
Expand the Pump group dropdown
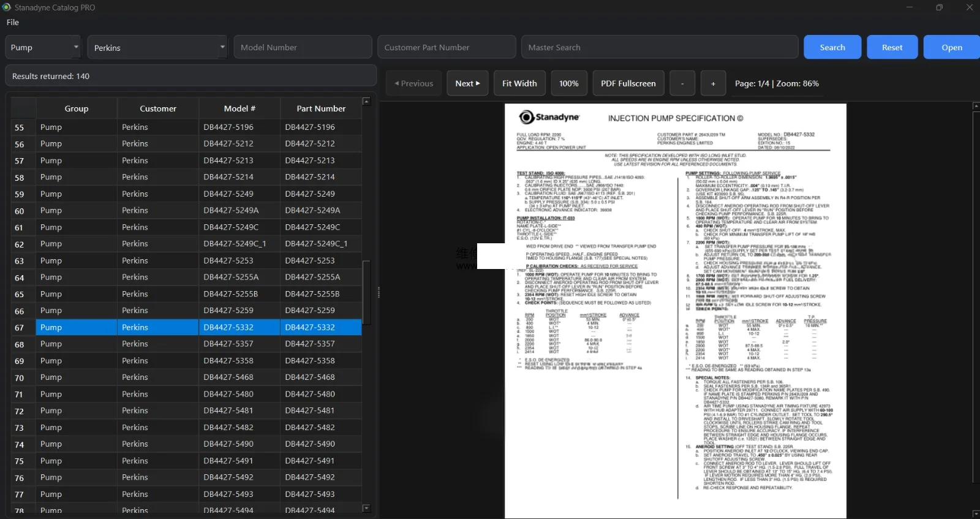[x=43, y=47]
